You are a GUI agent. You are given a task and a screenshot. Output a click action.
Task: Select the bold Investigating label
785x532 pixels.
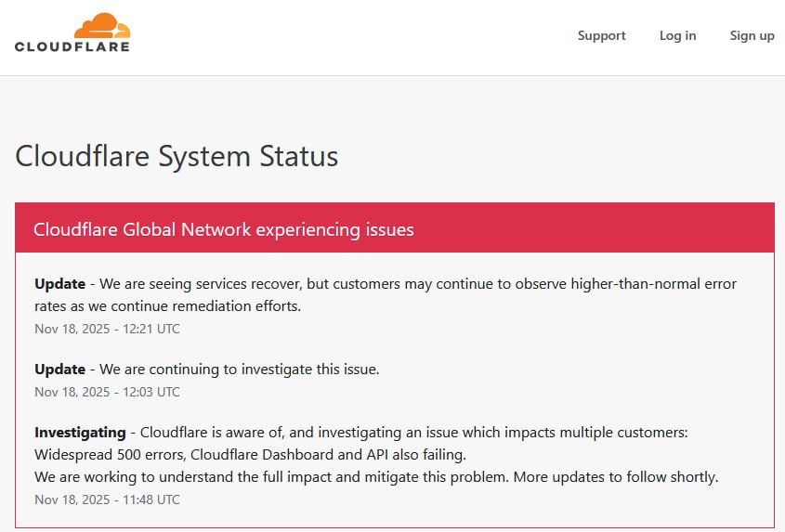80,432
